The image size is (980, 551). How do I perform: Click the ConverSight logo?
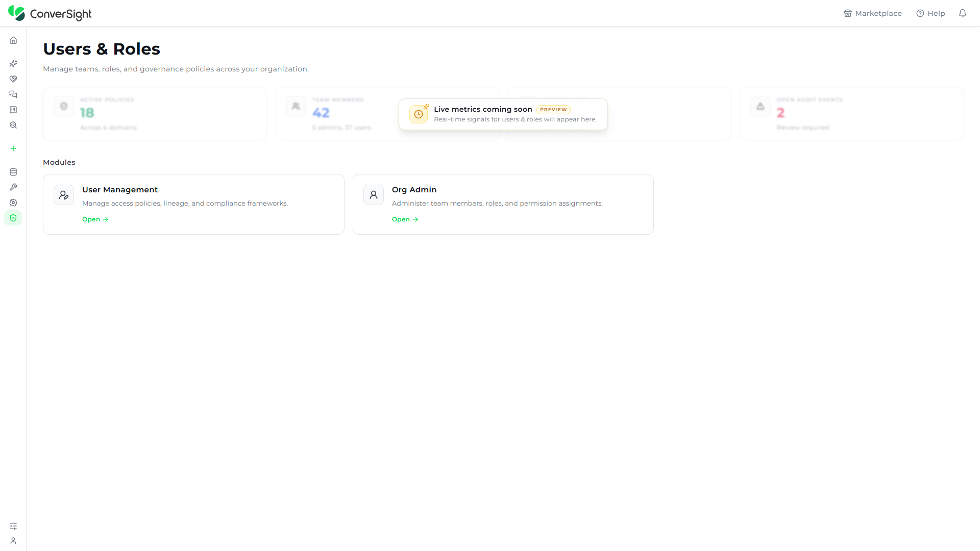[50, 13]
